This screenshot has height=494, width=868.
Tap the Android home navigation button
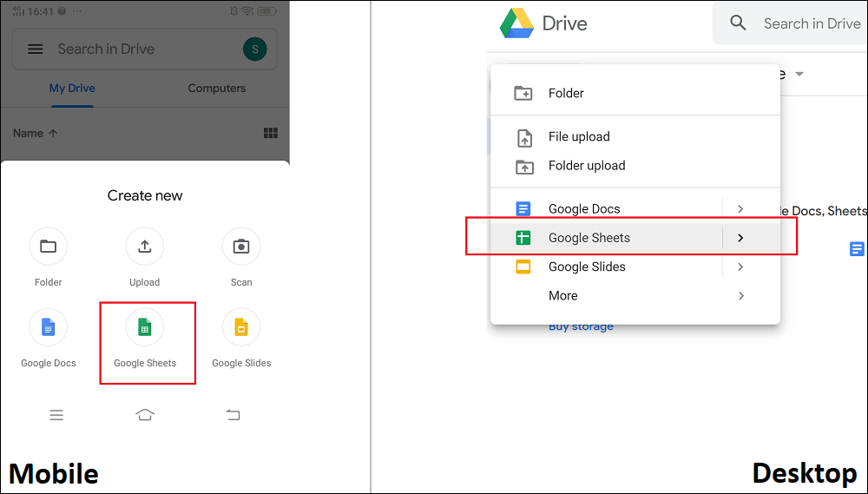145,414
